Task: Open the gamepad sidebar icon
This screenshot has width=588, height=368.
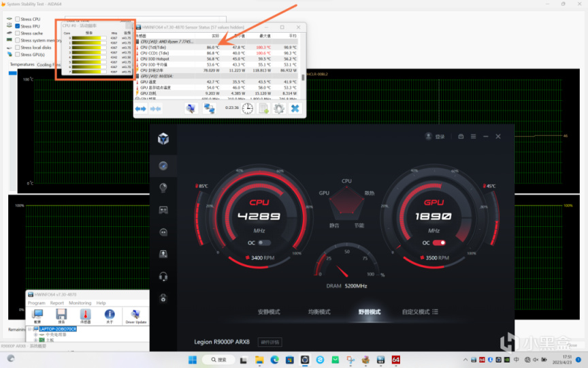Action: click(x=163, y=210)
